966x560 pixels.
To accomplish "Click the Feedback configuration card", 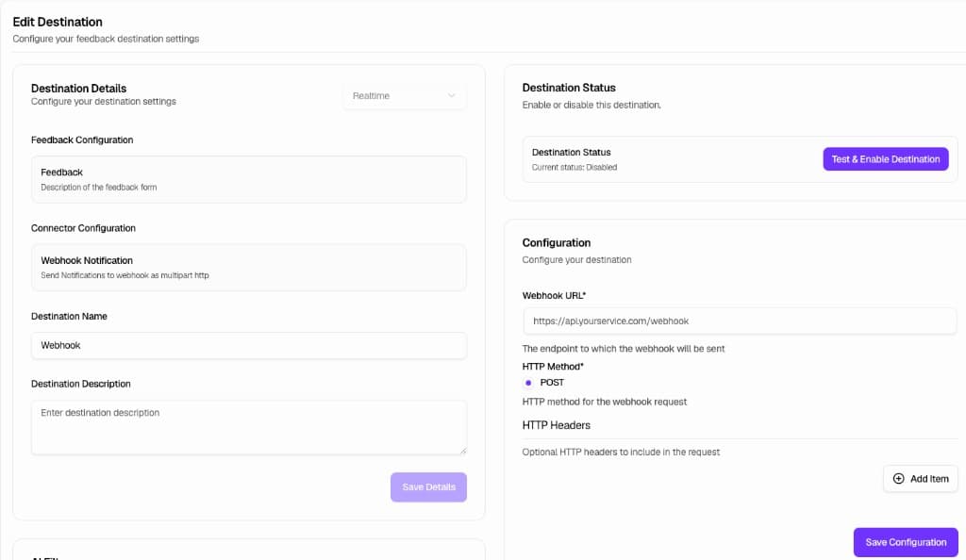I will pos(249,179).
